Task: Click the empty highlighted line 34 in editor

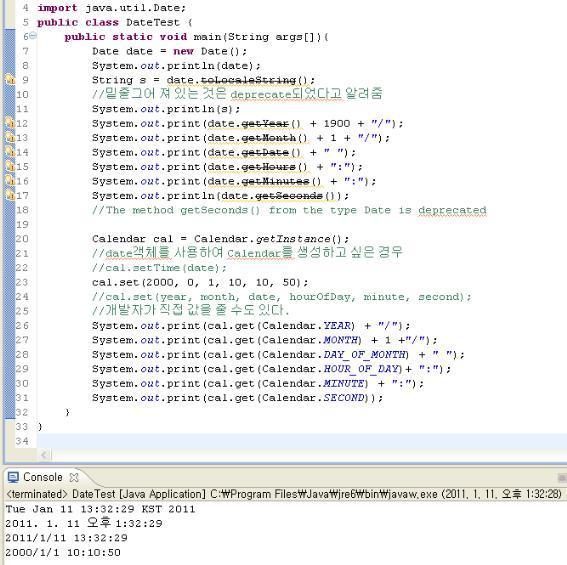Action: pos(302,441)
